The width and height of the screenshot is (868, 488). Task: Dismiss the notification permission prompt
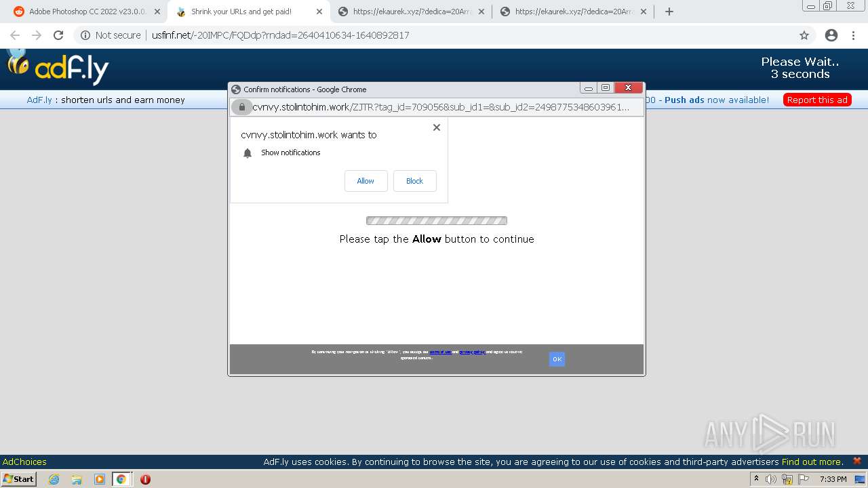click(437, 127)
